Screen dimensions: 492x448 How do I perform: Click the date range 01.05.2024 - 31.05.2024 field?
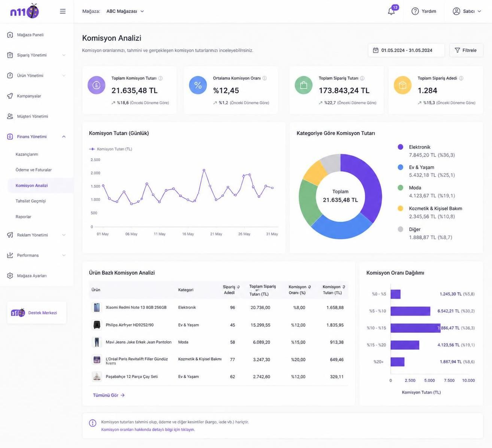406,50
